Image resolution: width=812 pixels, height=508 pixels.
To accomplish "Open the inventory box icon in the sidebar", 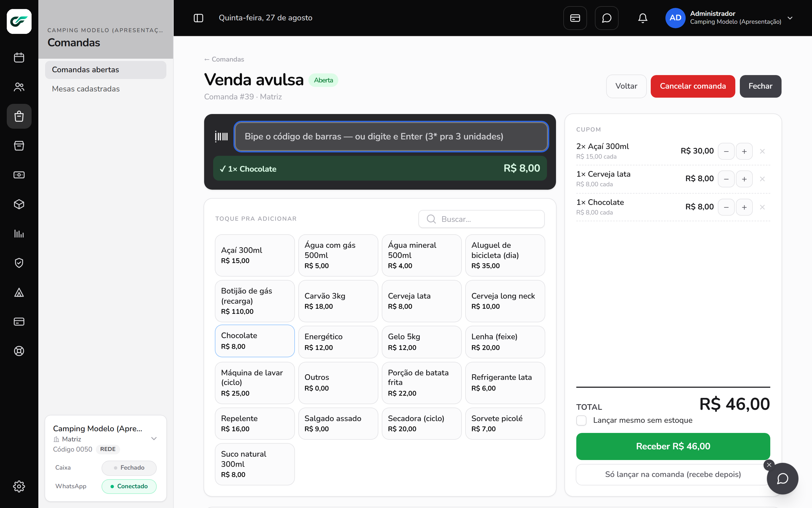I will pos(19,204).
